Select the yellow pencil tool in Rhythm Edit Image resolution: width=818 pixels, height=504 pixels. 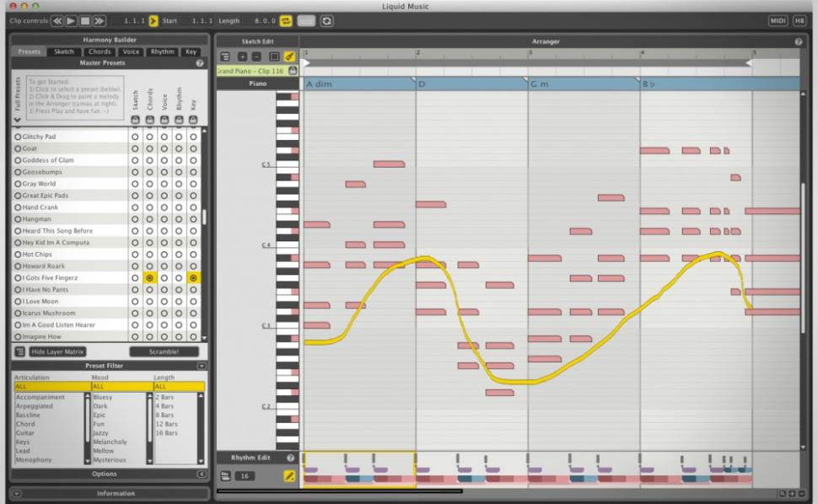point(290,476)
